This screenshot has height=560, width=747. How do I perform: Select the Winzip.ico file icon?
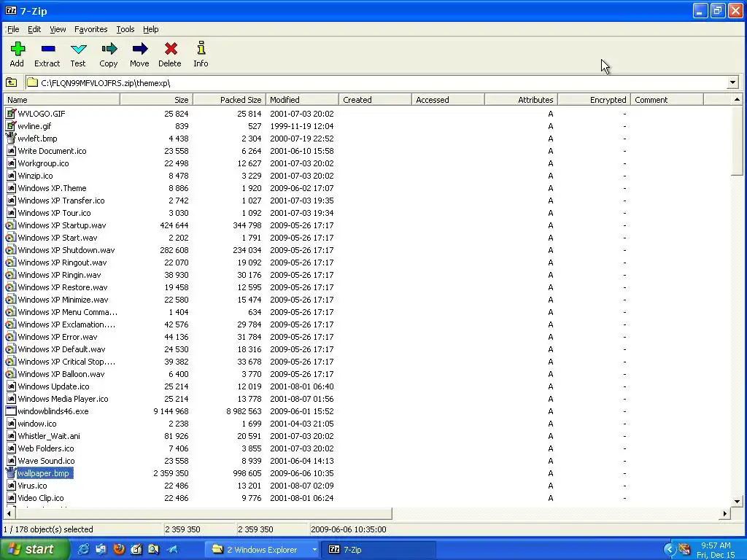coord(10,176)
